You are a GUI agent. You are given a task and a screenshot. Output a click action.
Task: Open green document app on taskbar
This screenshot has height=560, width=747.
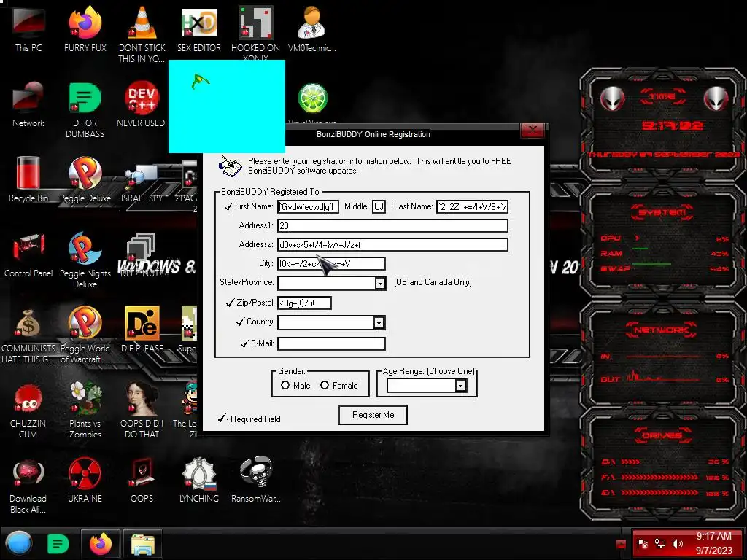[58, 544]
